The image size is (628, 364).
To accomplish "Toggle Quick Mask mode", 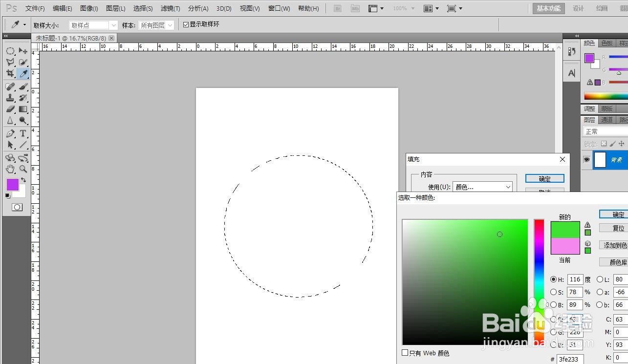I will pyautogui.click(x=17, y=207).
